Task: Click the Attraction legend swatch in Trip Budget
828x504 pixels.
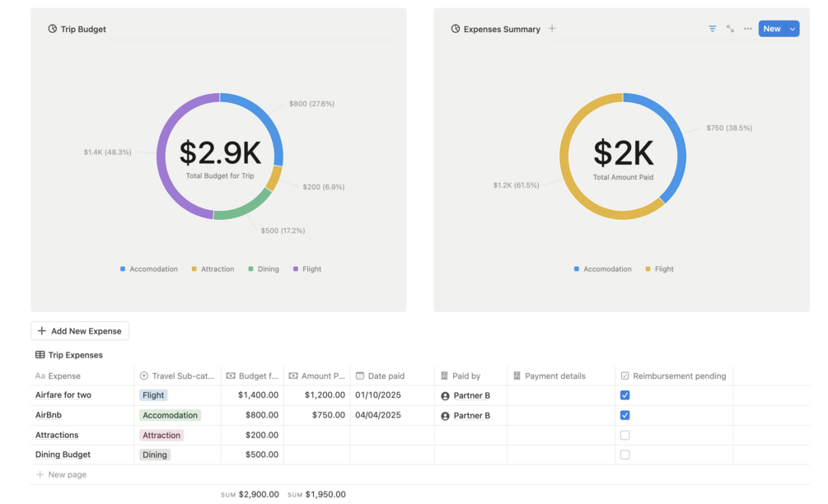Action: [194, 268]
